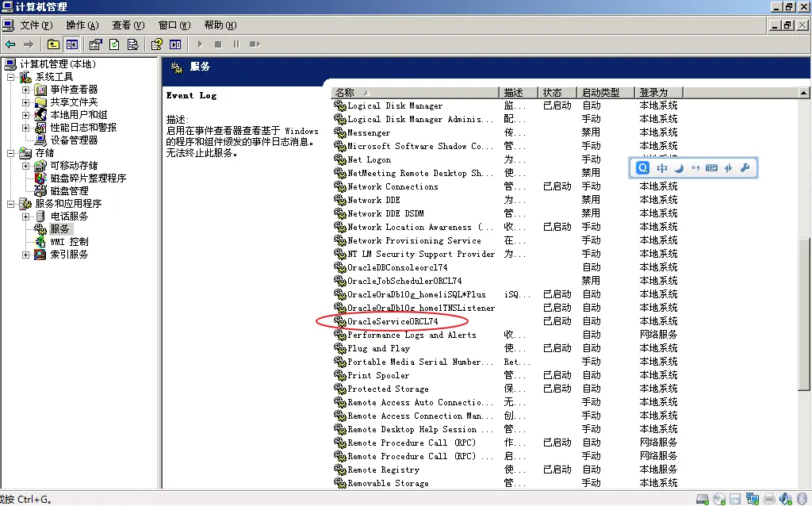Select the Print Spooler service

tap(378, 375)
